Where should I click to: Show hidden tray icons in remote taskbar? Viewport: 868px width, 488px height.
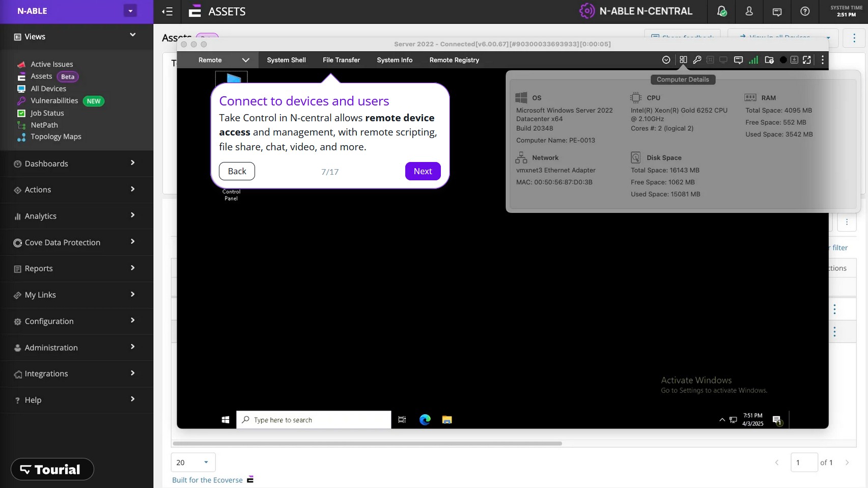tap(722, 420)
